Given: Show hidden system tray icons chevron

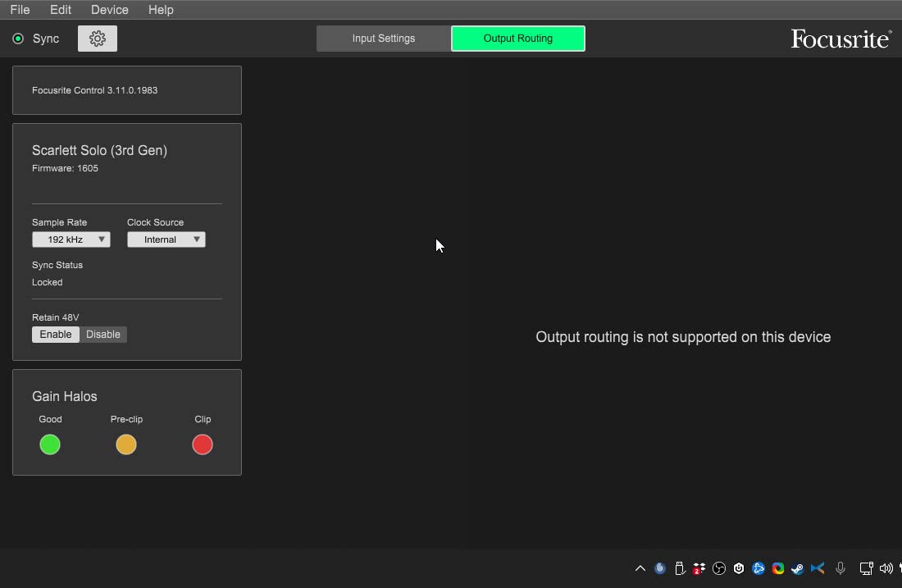Looking at the screenshot, I should (x=640, y=568).
